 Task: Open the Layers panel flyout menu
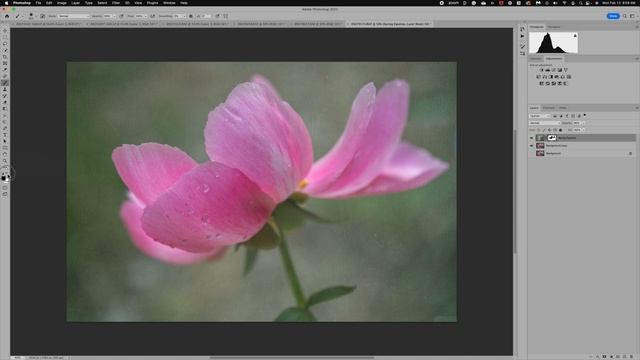pos(637,108)
